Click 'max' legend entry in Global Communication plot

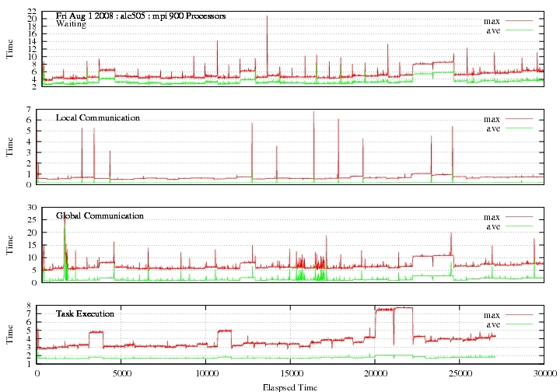pos(492,217)
